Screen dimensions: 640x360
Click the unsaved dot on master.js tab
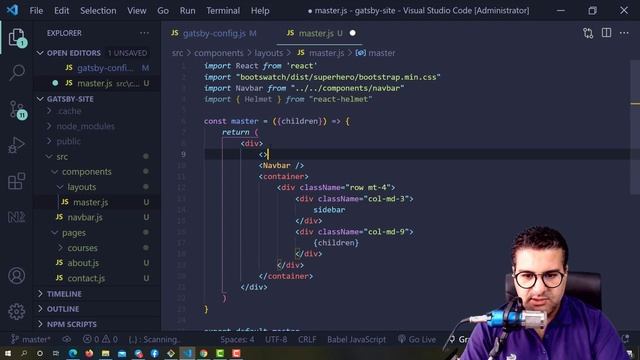pos(353,33)
